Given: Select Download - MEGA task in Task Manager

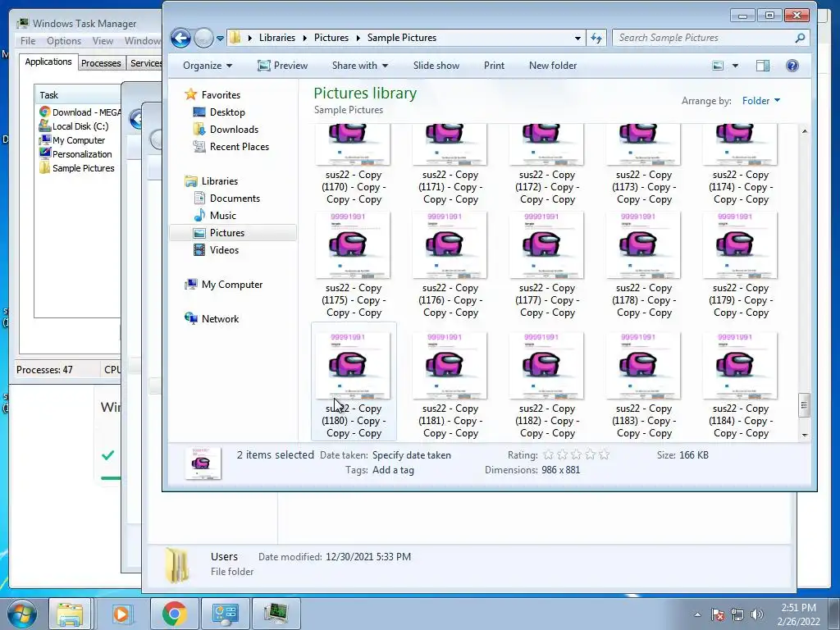Looking at the screenshot, I should (80, 112).
